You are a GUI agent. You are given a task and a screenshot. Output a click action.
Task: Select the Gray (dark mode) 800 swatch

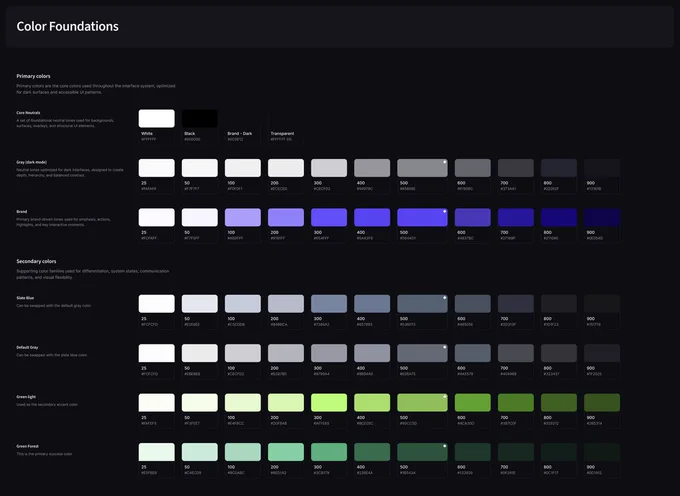tap(559, 168)
